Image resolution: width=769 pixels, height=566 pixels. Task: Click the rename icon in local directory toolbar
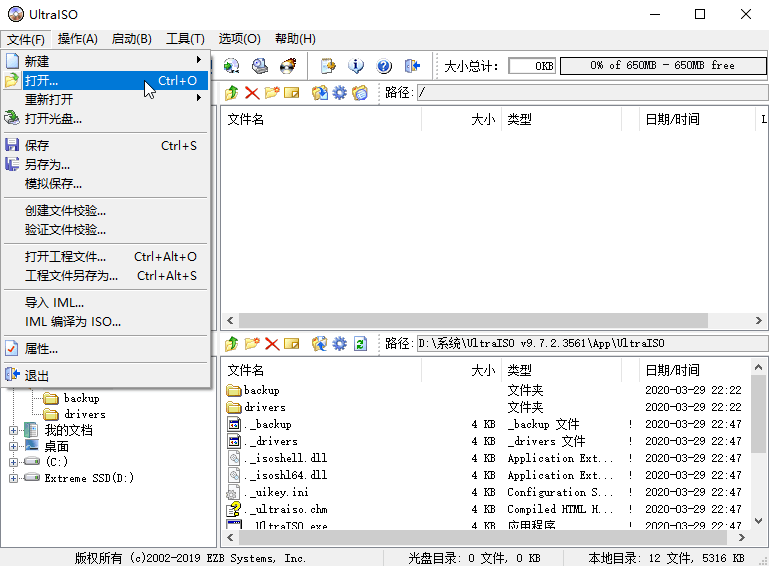click(291, 344)
